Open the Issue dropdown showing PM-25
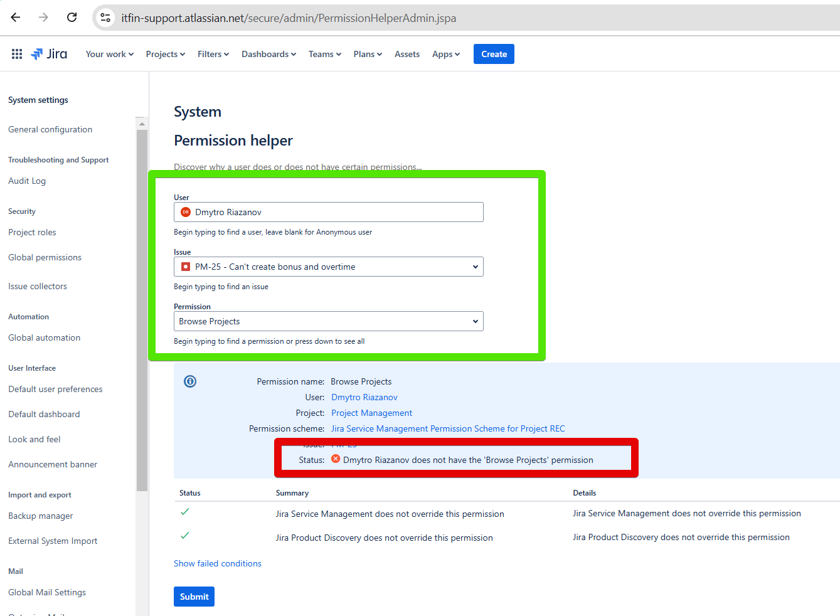The width and height of the screenshot is (840, 616). coord(329,267)
